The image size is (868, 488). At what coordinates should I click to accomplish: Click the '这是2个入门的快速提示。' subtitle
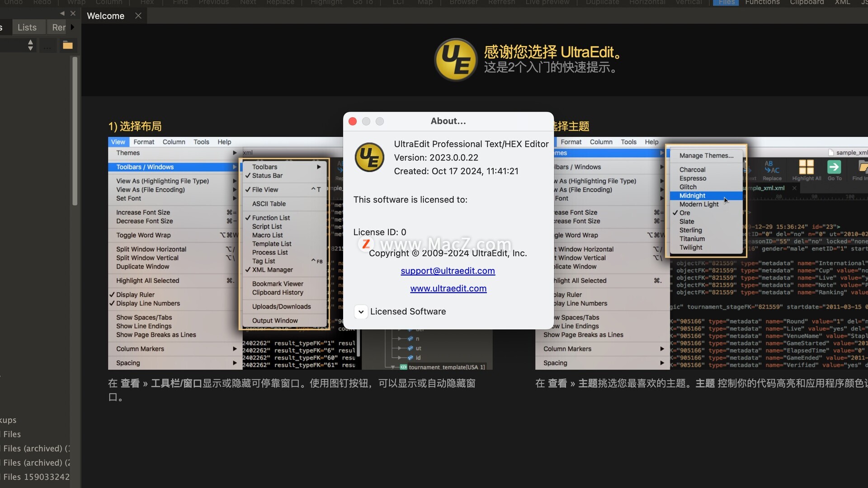[x=550, y=68]
